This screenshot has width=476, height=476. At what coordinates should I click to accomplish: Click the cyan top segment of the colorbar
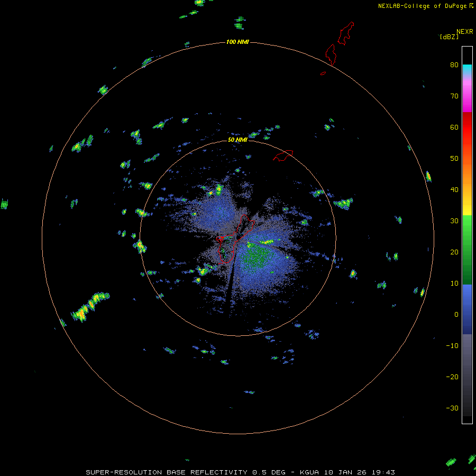pos(467,69)
